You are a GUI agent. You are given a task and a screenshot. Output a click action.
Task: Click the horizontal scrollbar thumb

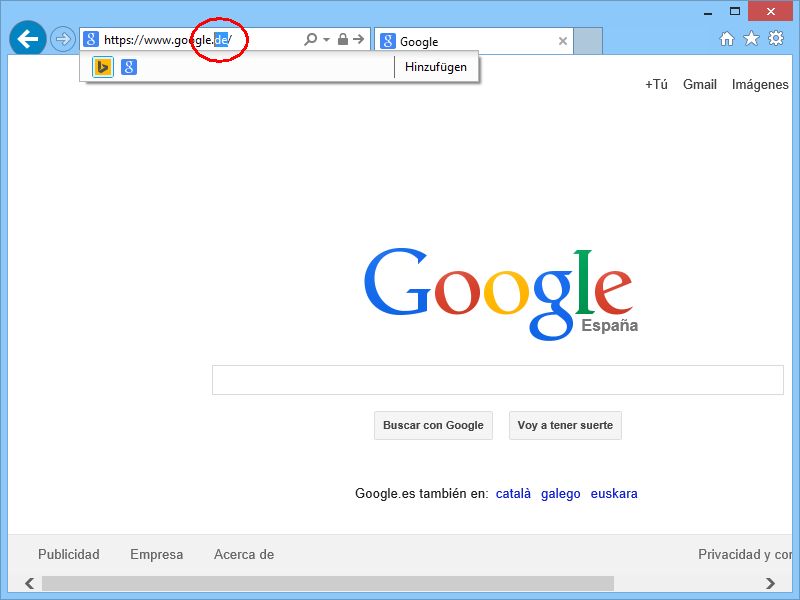tap(328, 583)
